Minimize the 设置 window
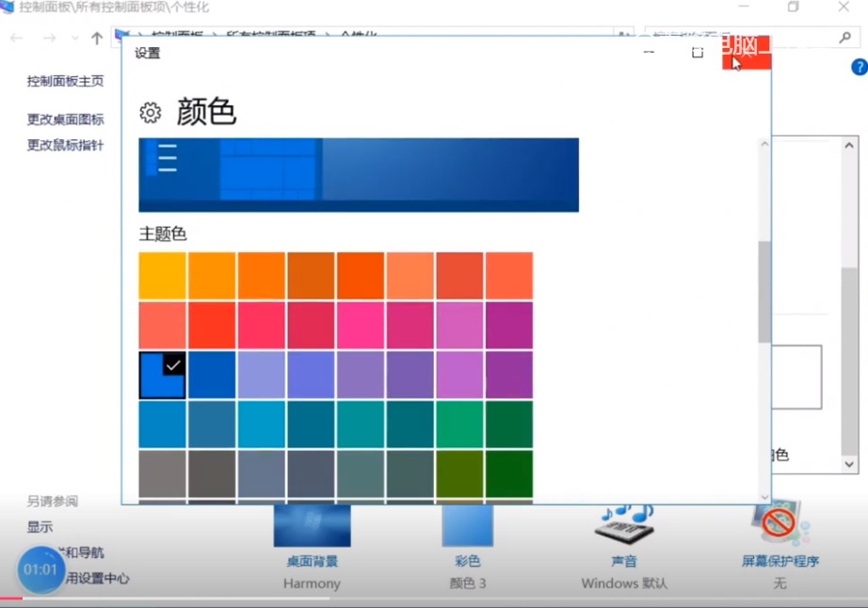This screenshot has width=868, height=608. pos(649,53)
